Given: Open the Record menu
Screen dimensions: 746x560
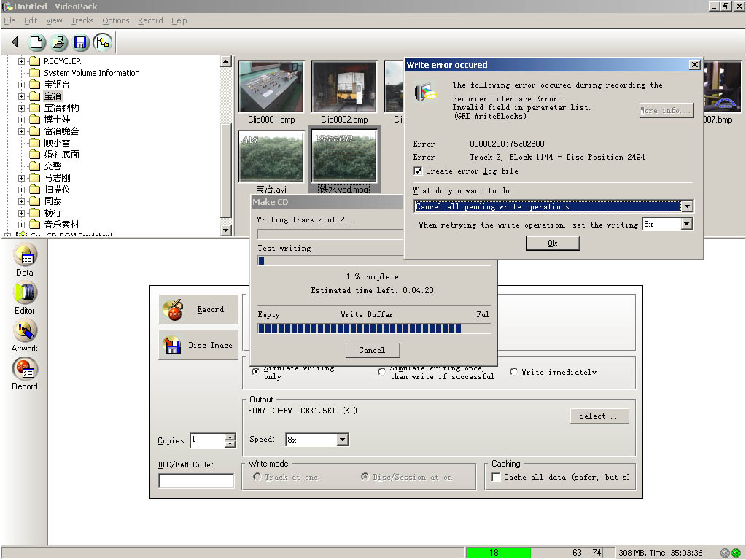Looking at the screenshot, I should [150, 20].
